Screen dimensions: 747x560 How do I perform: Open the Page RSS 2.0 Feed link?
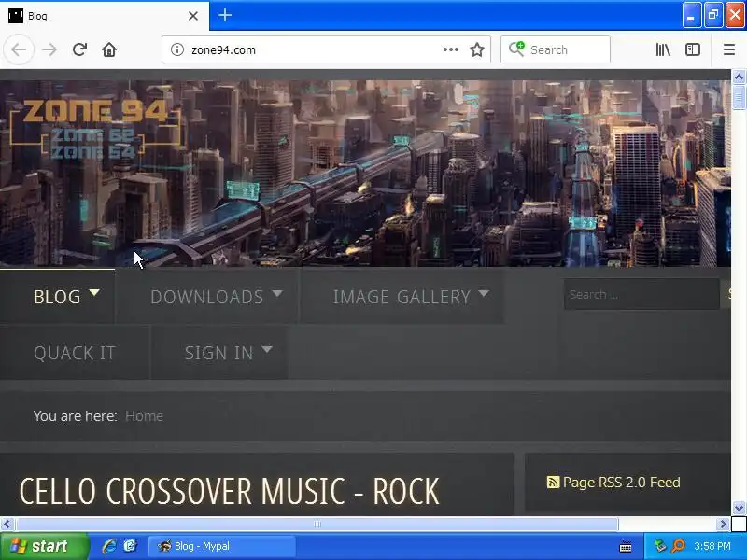coord(621,483)
